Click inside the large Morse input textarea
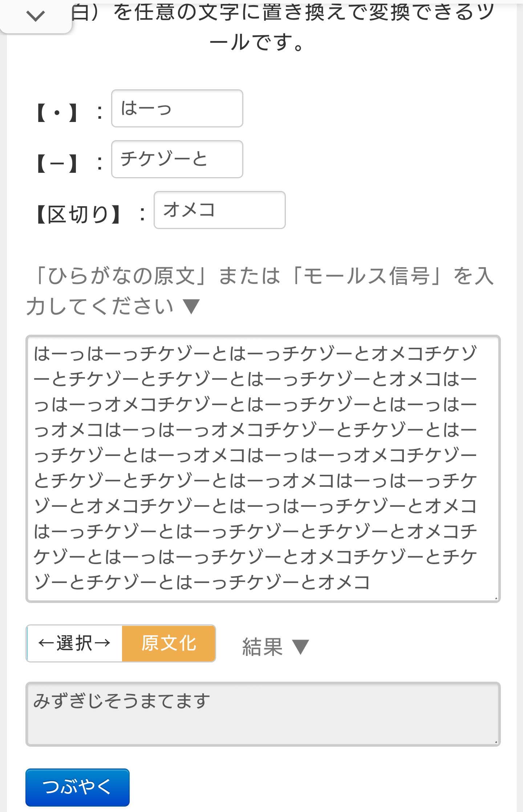This screenshot has width=523, height=812. pyautogui.click(x=263, y=468)
